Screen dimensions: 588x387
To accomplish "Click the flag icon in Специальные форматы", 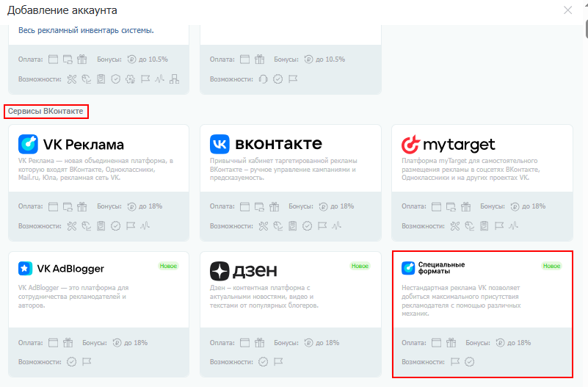I will 455,362.
